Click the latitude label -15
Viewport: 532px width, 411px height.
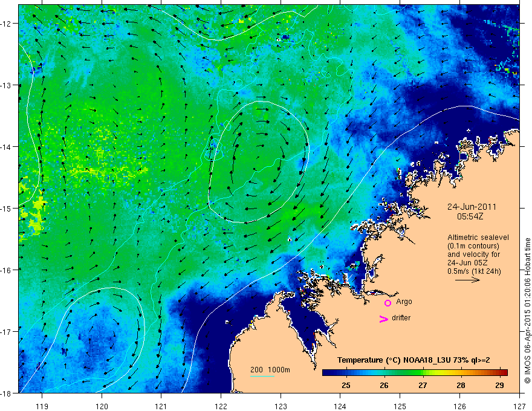coord(7,208)
